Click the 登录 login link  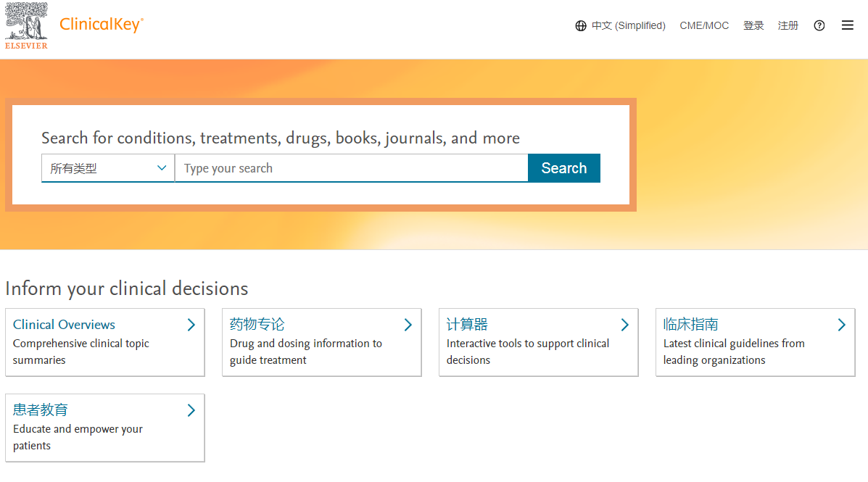[753, 26]
